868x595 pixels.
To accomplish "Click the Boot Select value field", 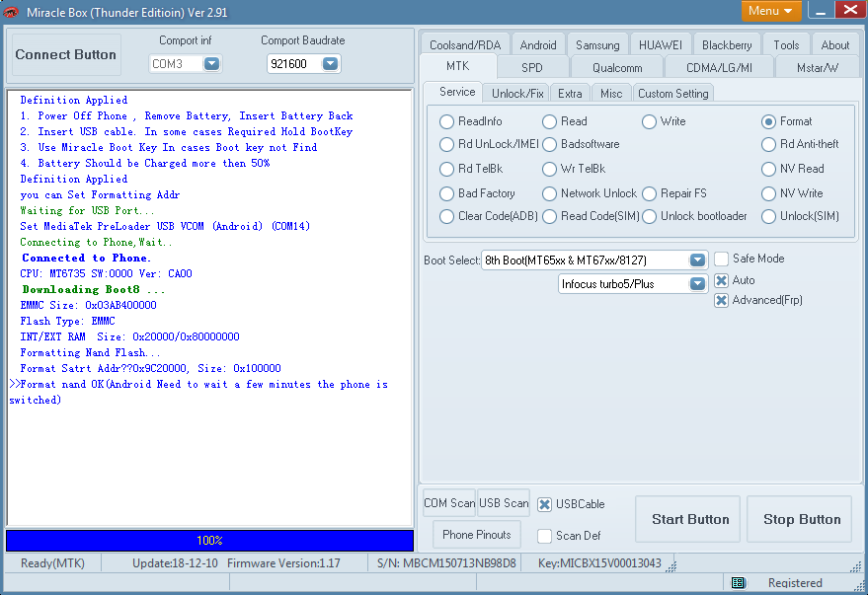I will coord(586,260).
